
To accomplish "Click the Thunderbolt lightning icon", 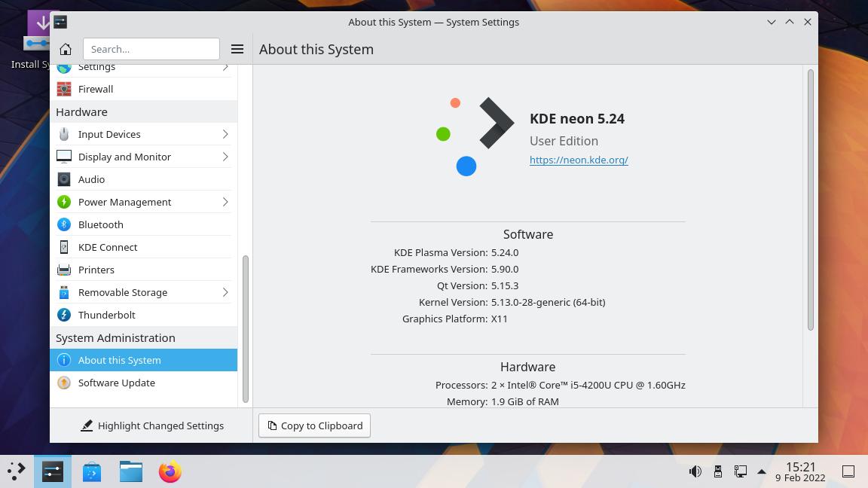I will (64, 315).
